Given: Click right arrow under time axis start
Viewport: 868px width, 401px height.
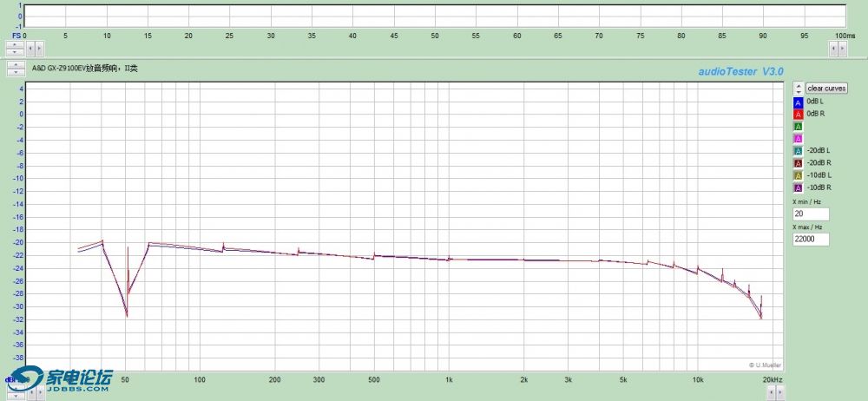Looking at the screenshot, I should coord(39,49).
